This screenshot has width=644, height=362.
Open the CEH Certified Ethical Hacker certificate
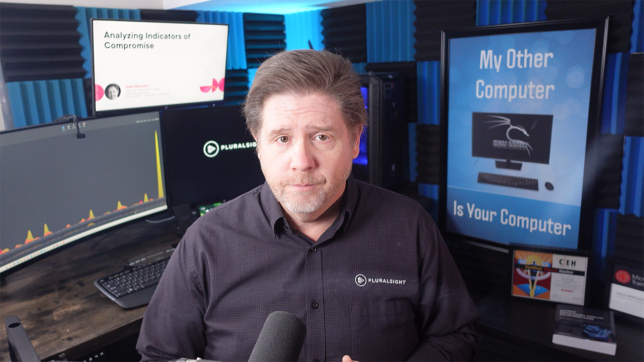coord(549,277)
